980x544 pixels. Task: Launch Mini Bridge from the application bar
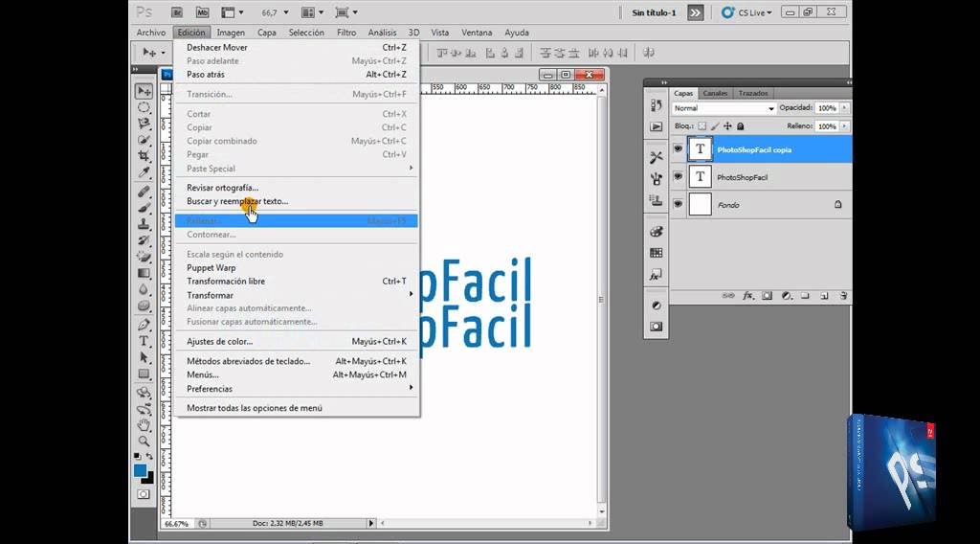click(202, 12)
